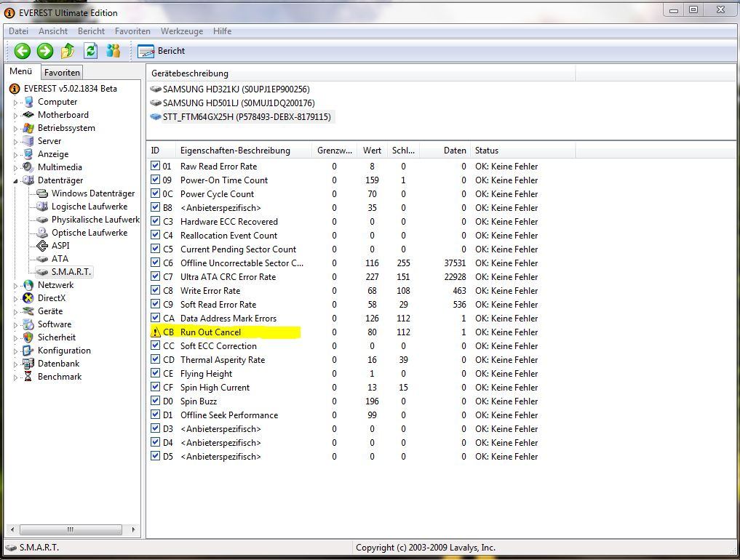The height and width of the screenshot is (560, 740).
Task: Click the sidebar scrollbar right arrow
Action: pyautogui.click(x=134, y=529)
